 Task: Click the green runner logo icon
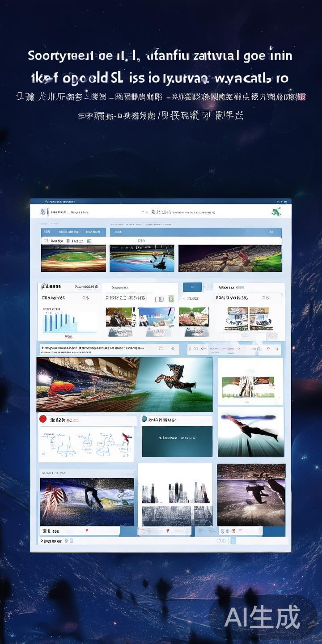pos(276,212)
